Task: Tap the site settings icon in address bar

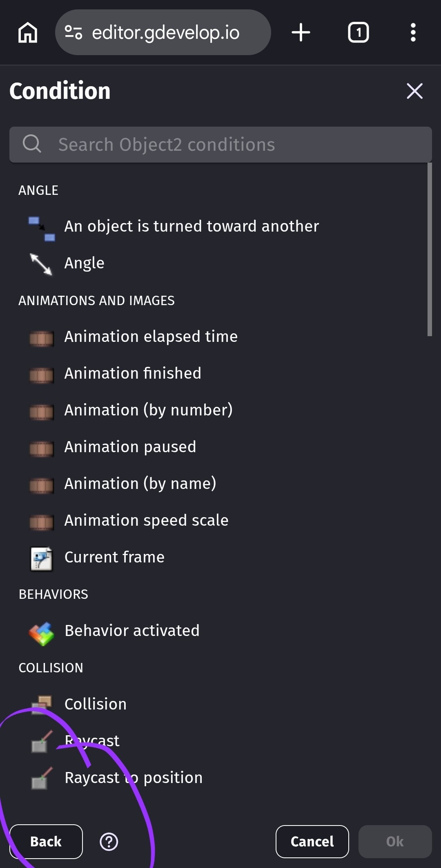Action: [x=73, y=33]
